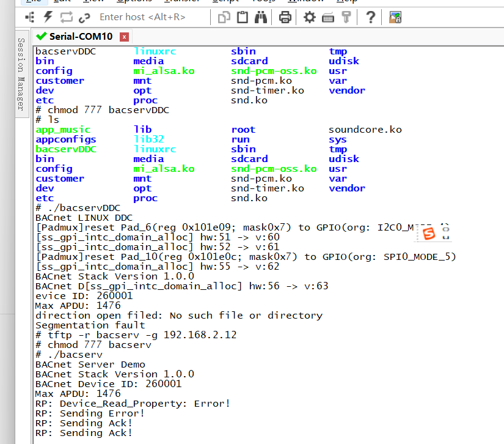This screenshot has width=504, height=444.
Task: Close the Serial-COM10 tab with red X
Action: click(124, 37)
